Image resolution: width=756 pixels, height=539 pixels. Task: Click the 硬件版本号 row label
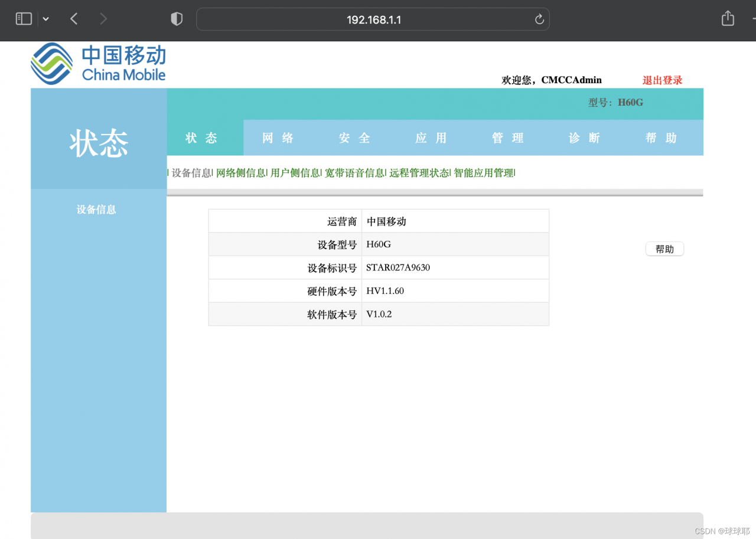click(x=333, y=291)
